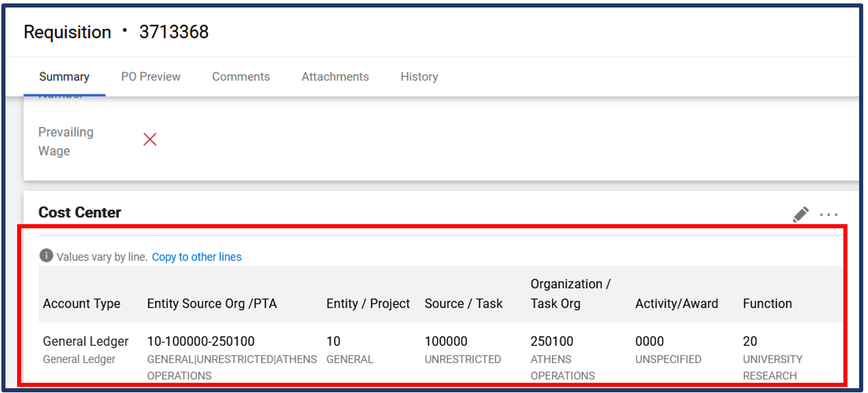The width and height of the screenshot is (868, 393).
Task: Switch to the Summary tab
Action: 64,77
